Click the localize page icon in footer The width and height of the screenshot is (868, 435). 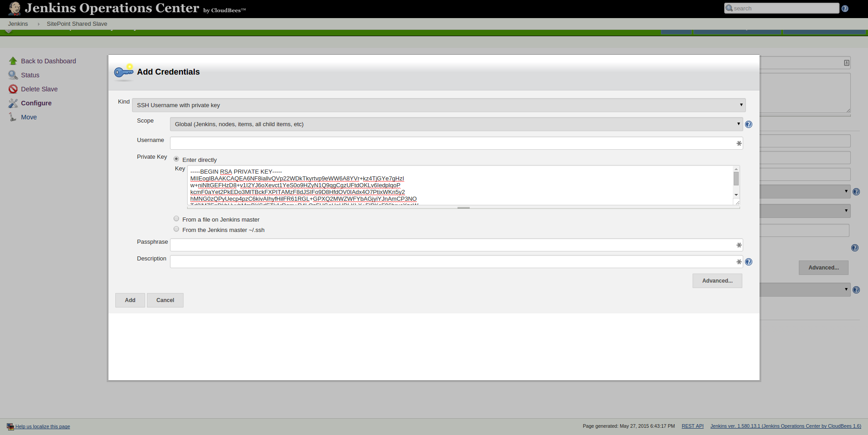[10, 426]
